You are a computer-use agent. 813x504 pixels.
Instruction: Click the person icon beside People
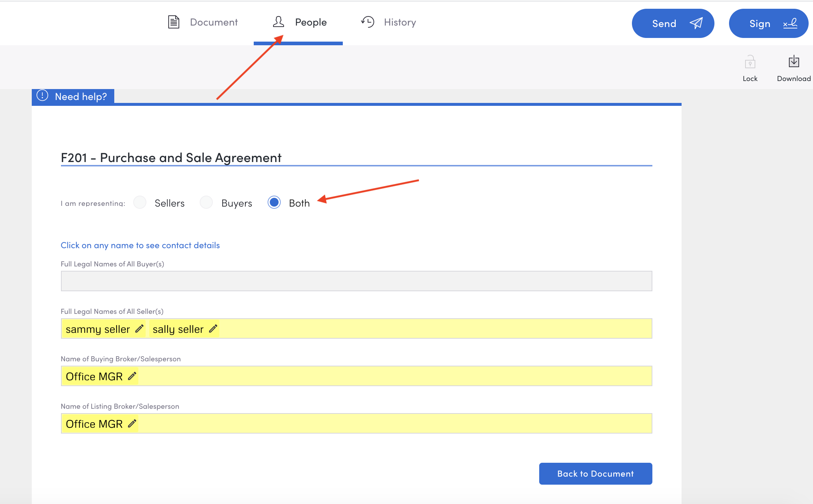[278, 22]
